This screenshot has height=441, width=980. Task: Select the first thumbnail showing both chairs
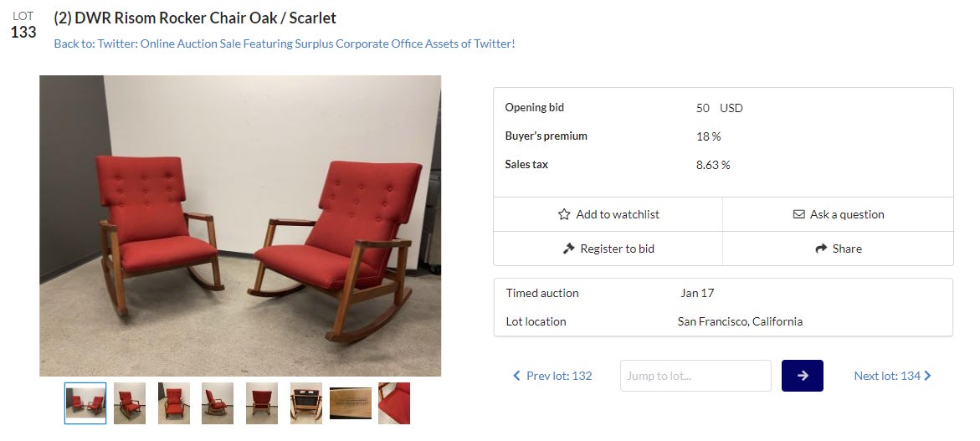coord(85,403)
